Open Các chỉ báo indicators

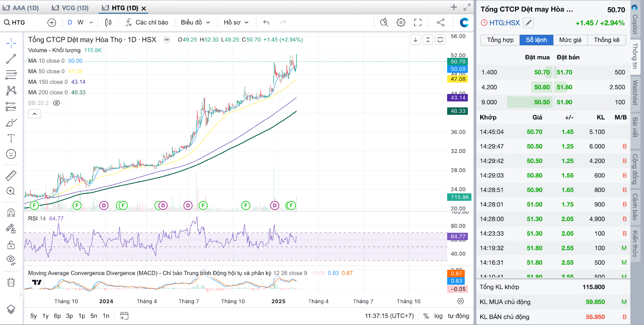(147, 23)
